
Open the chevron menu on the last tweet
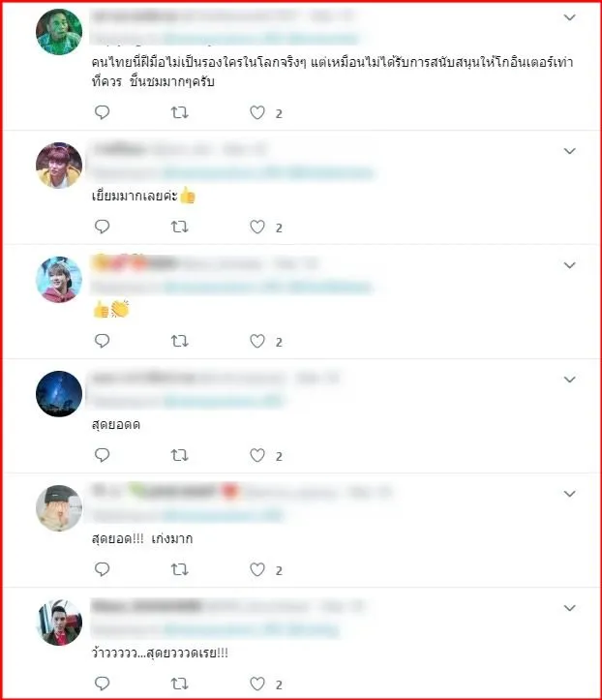[x=569, y=608]
